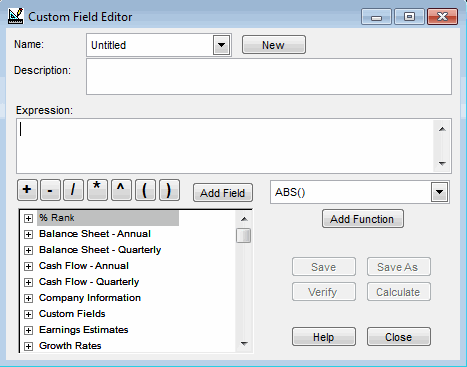
Task: Click the New button
Action: (x=274, y=45)
